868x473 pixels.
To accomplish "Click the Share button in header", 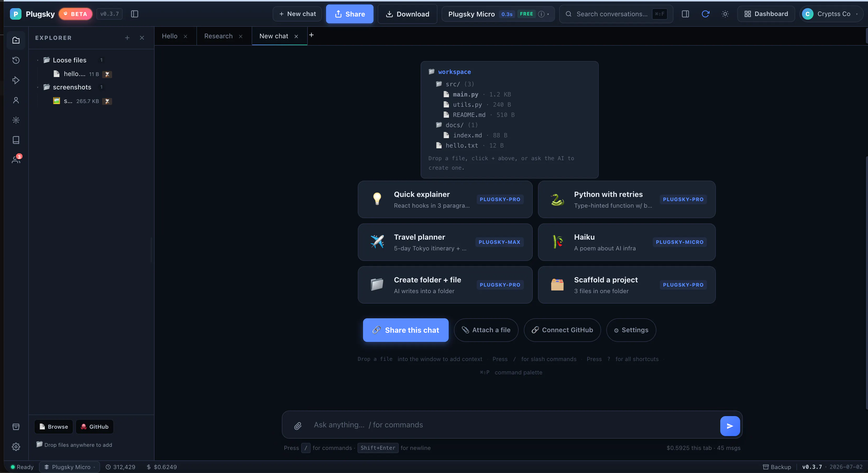I will [350, 14].
